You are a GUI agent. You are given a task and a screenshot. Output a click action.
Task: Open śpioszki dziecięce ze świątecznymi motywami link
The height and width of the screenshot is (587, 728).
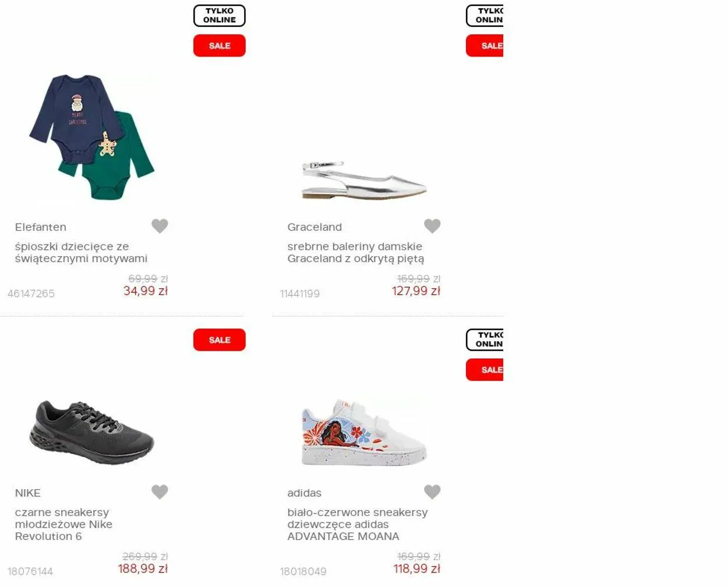tap(81, 252)
